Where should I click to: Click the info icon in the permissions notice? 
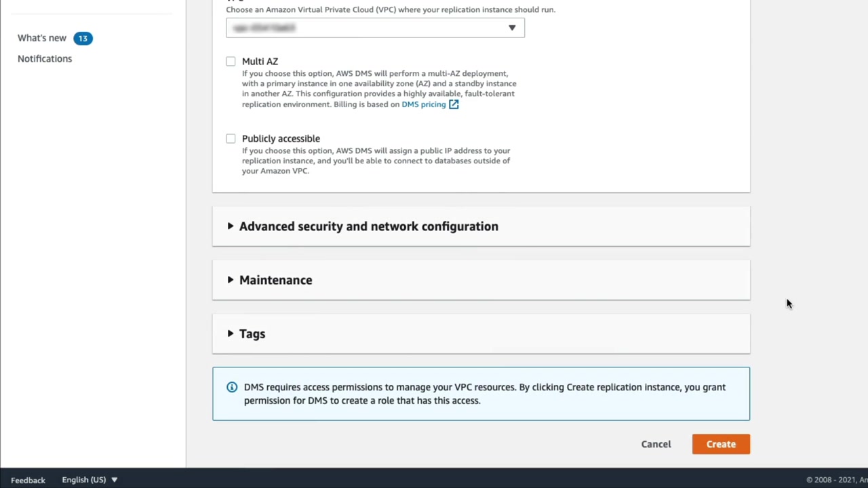[x=232, y=387]
